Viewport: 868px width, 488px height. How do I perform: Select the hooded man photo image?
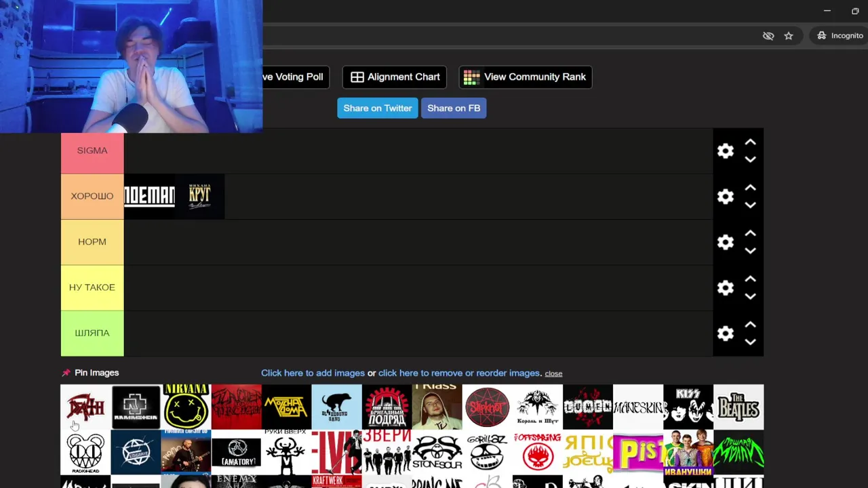[x=437, y=407]
